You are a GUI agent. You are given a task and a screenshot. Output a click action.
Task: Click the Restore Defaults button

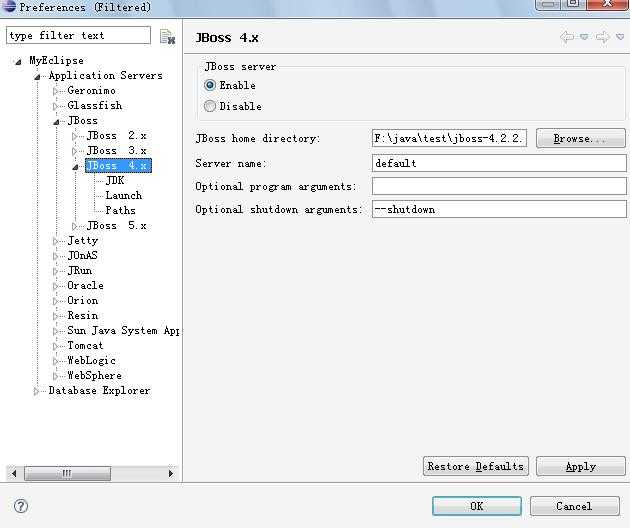click(x=476, y=467)
